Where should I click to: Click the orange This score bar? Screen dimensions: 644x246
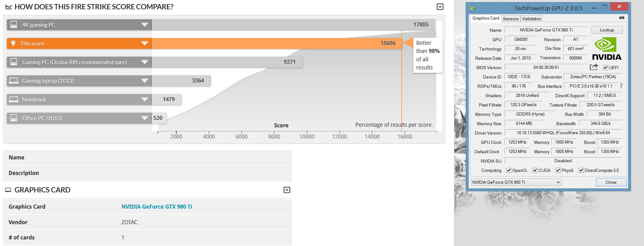[275, 43]
